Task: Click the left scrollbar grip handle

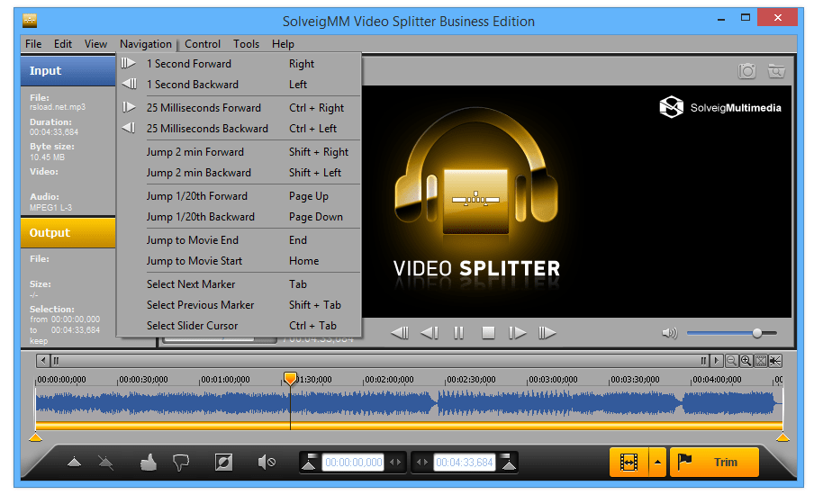Action: pos(56,361)
